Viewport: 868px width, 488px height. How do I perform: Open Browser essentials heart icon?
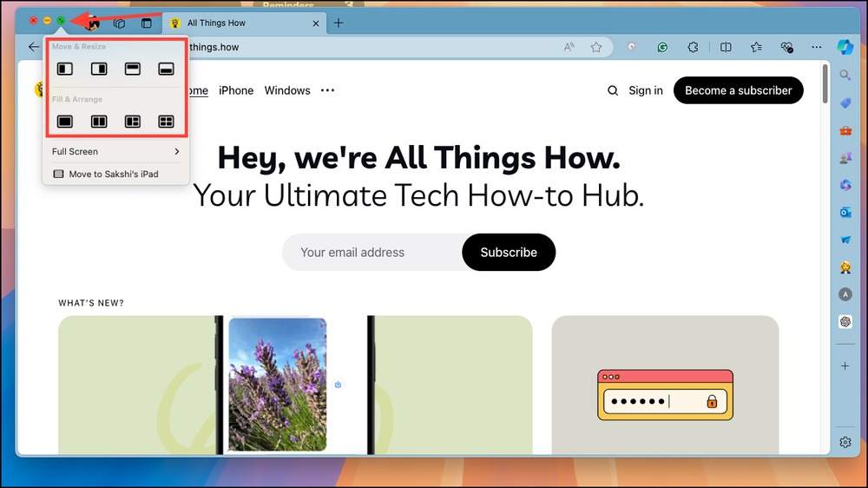(786, 47)
